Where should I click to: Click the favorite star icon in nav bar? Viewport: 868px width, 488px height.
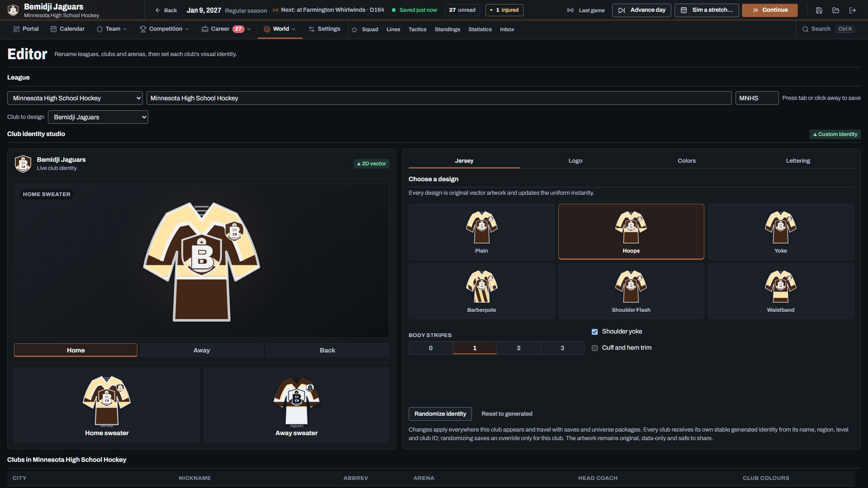[x=354, y=29]
